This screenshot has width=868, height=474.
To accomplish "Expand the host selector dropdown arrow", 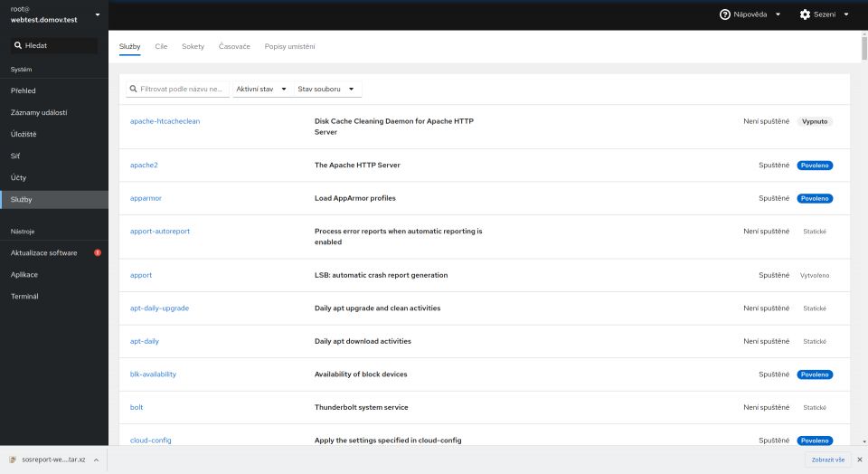I will [98, 14].
